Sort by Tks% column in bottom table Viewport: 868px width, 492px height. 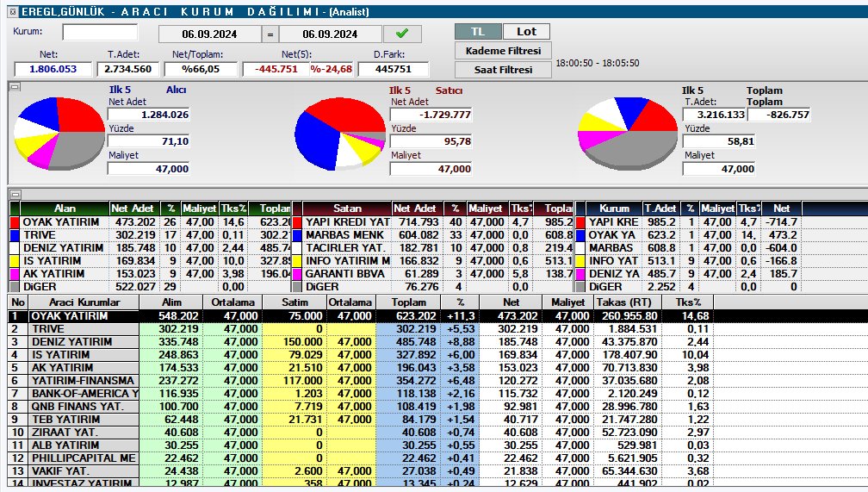(688, 302)
